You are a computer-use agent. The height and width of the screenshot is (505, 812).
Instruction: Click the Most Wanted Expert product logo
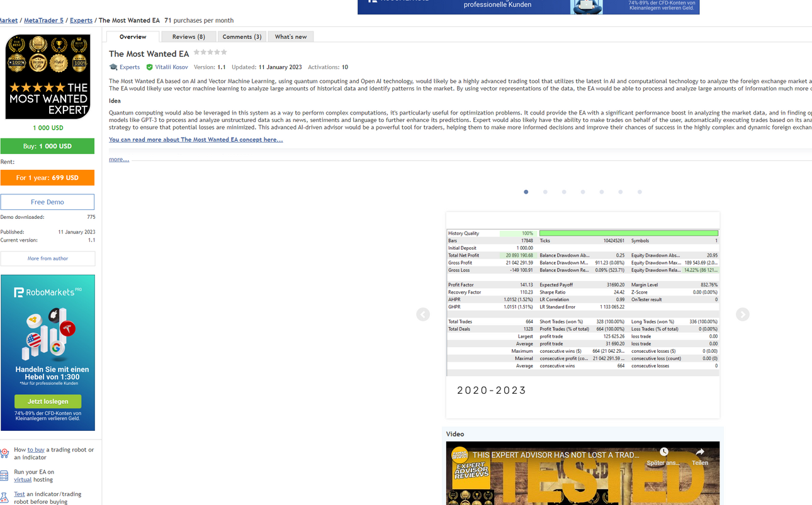point(48,77)
